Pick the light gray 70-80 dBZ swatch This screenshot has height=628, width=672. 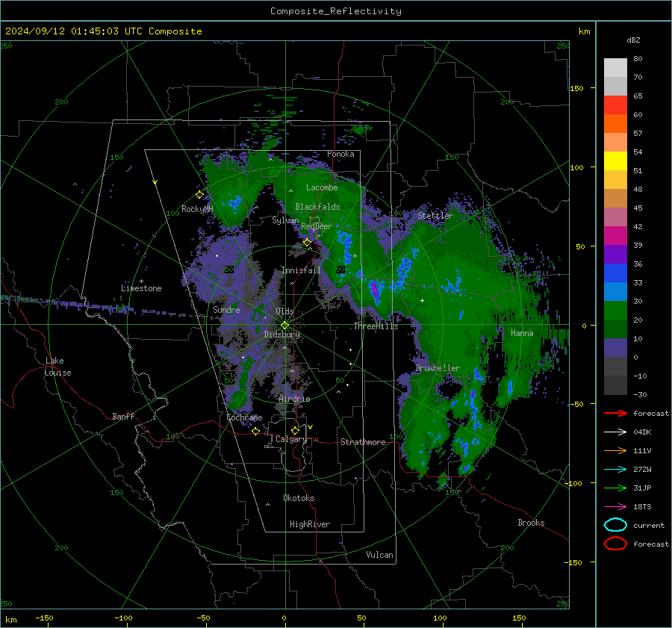pos(615,68)
